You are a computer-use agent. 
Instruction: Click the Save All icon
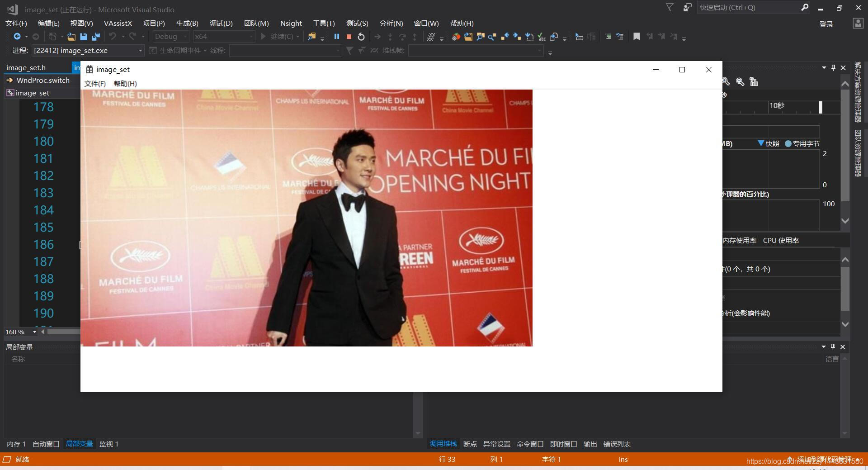click(96, 37)
